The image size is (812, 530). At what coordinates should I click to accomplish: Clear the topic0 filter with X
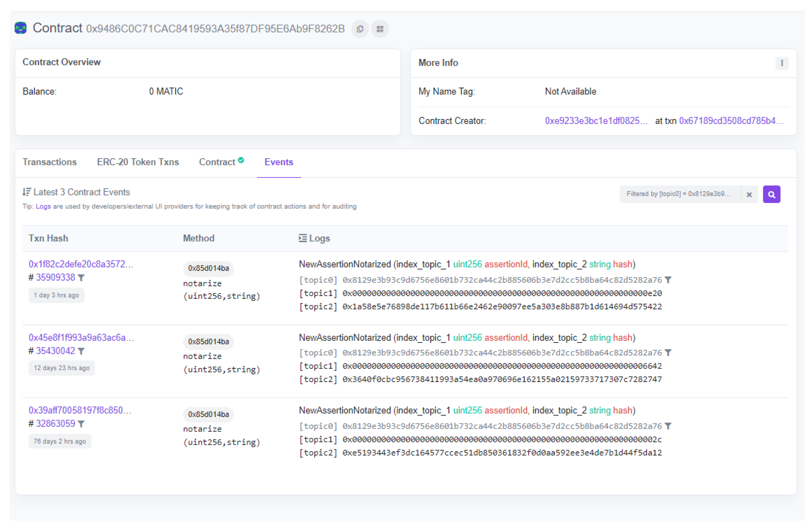(749, 194)
